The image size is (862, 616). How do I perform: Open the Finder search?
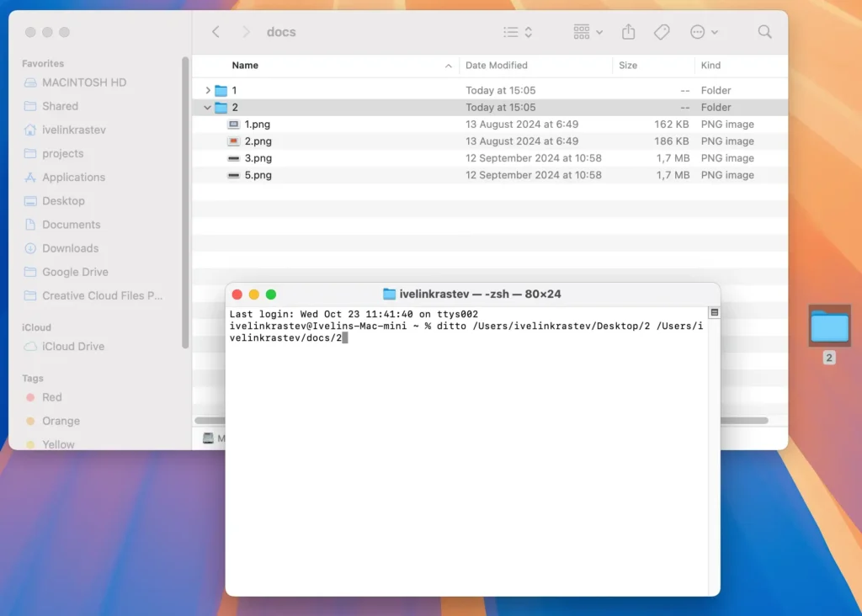pyautogui.click(x=764, y=32)
